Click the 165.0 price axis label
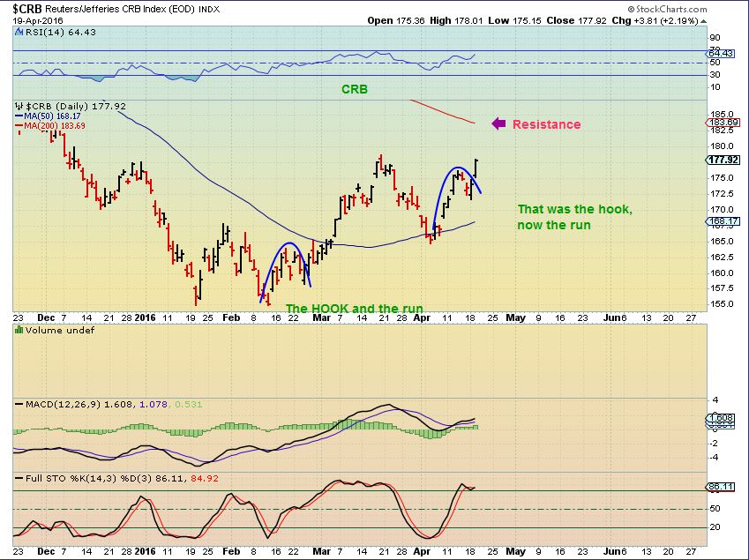This screenshot has height=560, width=749. [x=722, y=241]
